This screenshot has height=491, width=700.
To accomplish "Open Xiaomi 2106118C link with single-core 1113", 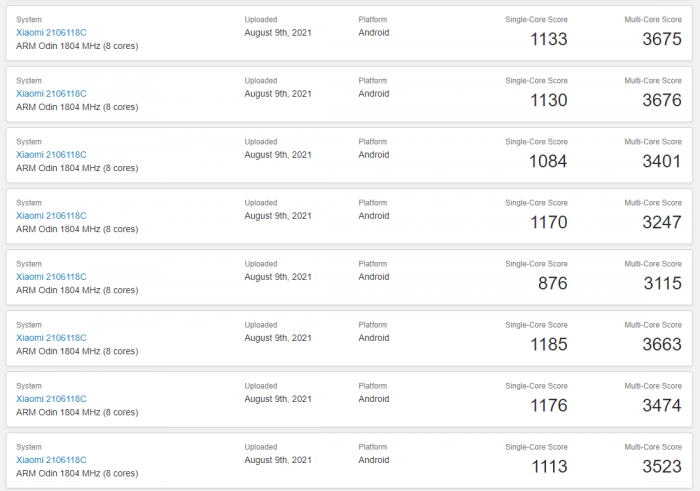I will point(51,460).
